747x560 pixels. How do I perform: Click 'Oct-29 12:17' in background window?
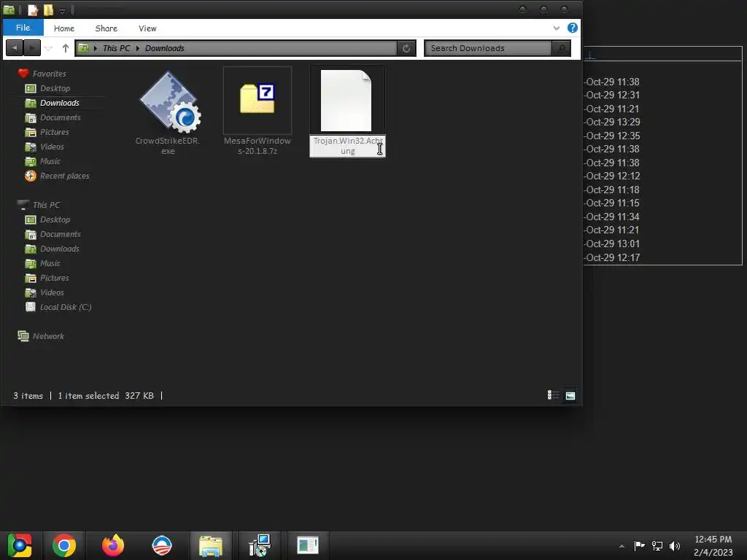[x=613, y=257]
